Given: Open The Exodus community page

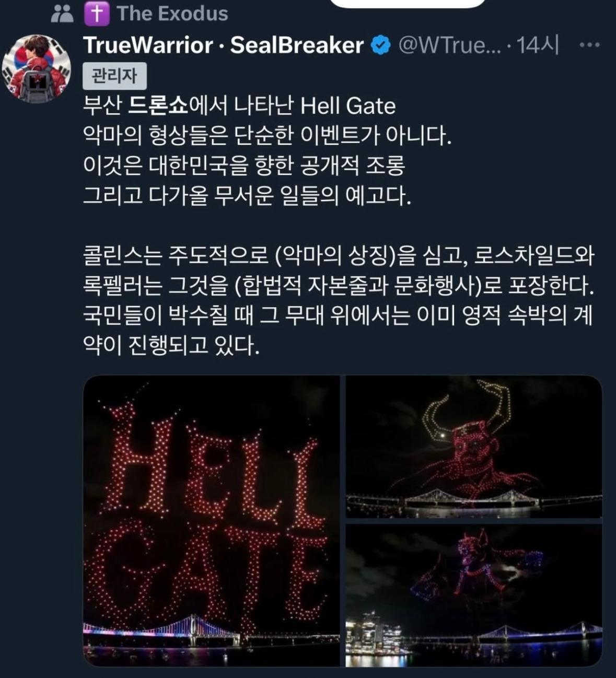Looking at the screenshot, I should coord(172,14).
